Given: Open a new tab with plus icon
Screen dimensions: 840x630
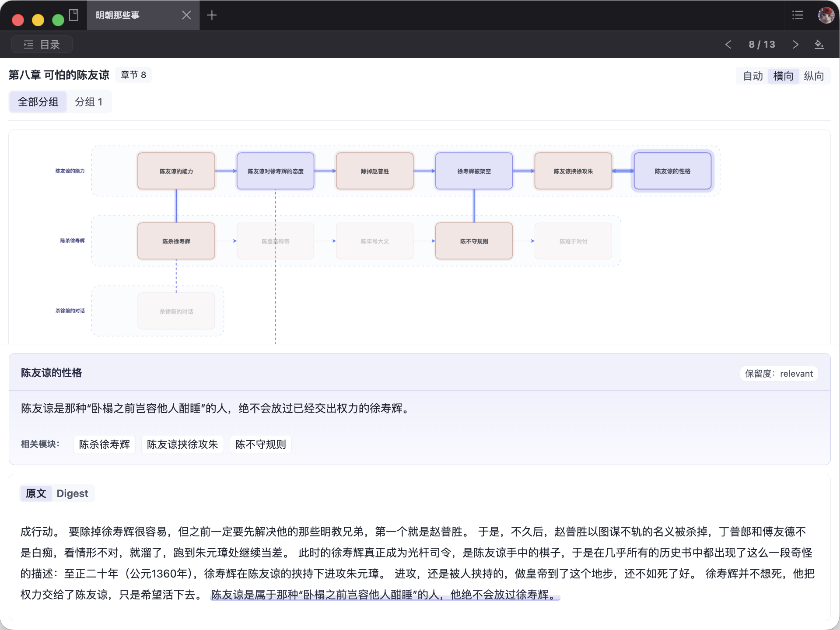Looking at the screenshot, I should 212,15.
